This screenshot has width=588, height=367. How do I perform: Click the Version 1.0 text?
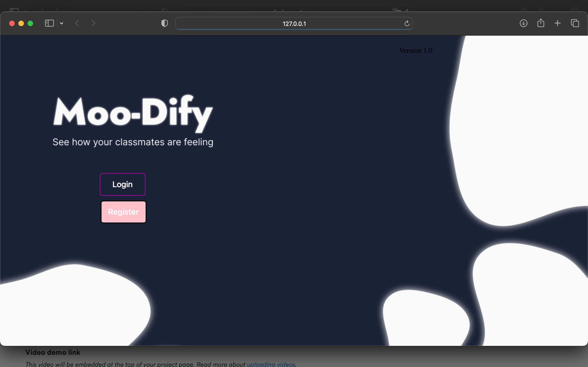pyautogui.click(x=416, y=50)
